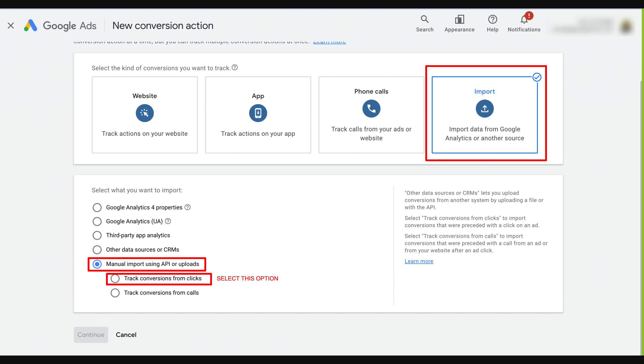Open help for Google Analytics 4 properties
644x364 pixels.
(x=188, y=207)
